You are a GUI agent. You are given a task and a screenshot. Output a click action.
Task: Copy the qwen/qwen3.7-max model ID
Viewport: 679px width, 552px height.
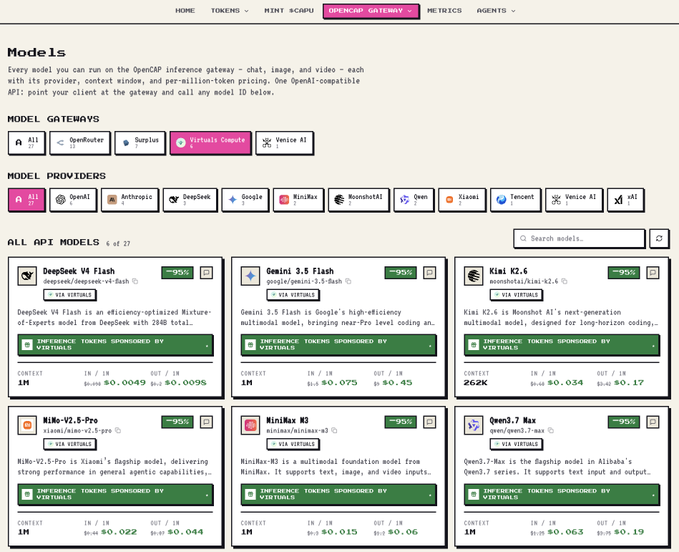[551, 431]
